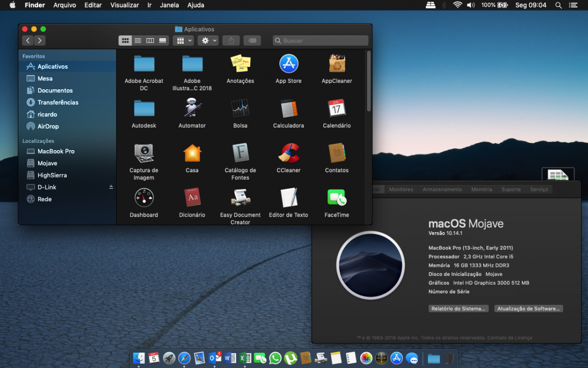Open the App Store application icon

click(289, 63)
